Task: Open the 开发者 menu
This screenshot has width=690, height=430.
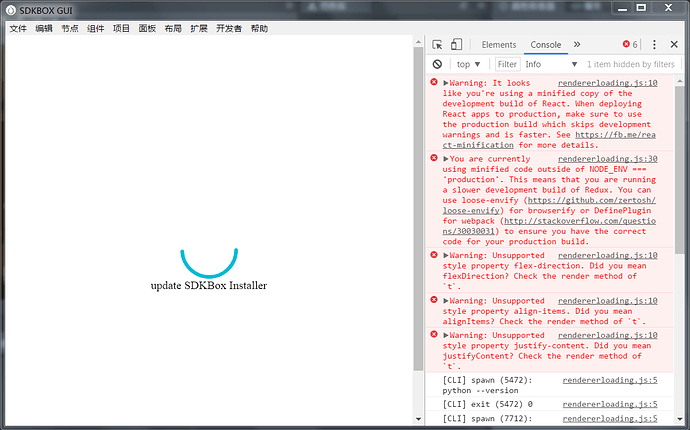Action: [229, 29]
